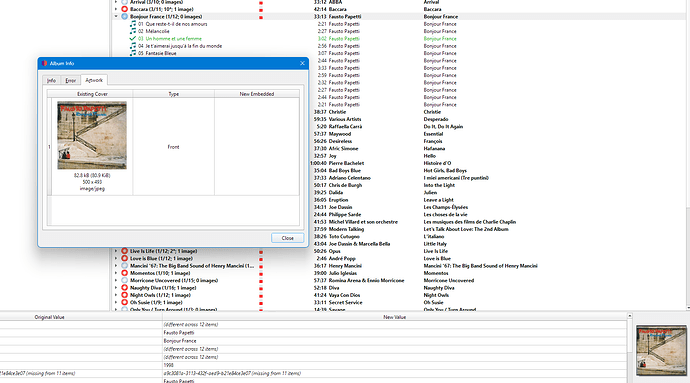Screen dimensions: 690x383
Task: Switch to the Info tab in Album Info
Action: pos(51,81)
